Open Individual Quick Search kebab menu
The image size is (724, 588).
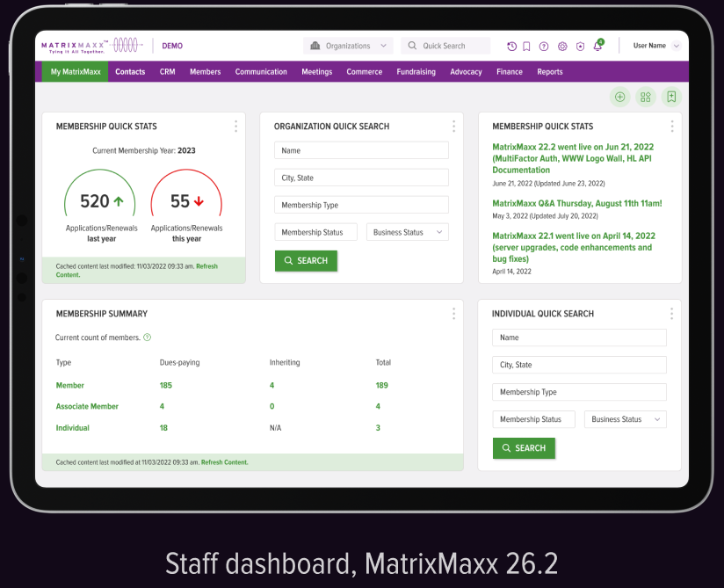click(x=671, y=314)
